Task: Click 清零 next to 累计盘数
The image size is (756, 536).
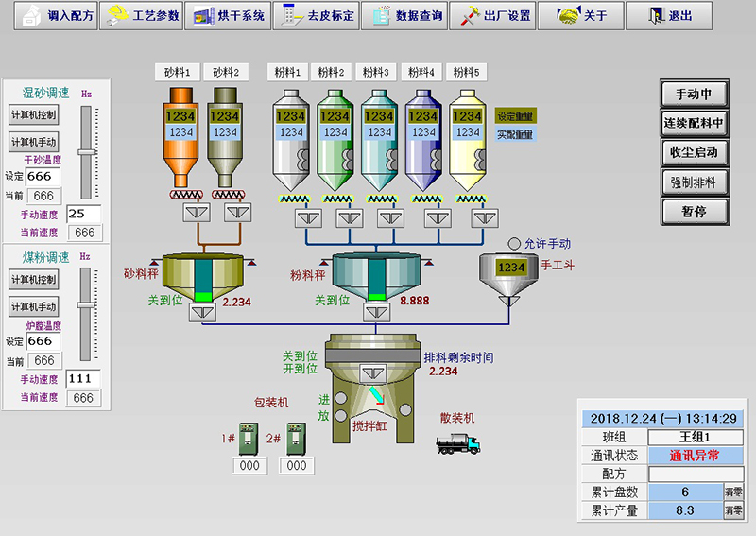Action: [x=733, y=492]
